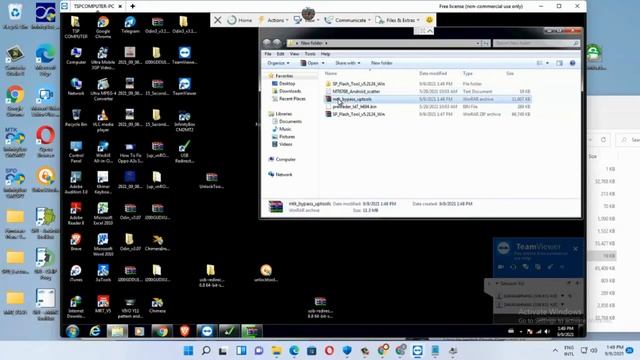Open the Edit menu in Explorer
Screen dimensions: 640x360
280,53
